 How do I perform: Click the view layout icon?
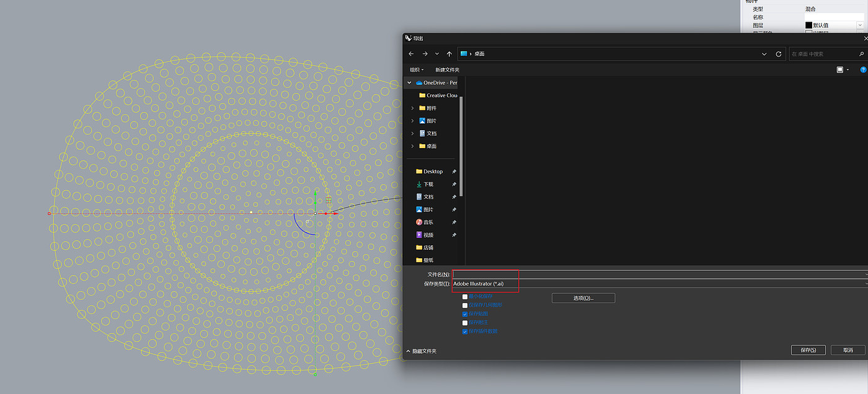pyautogui.click(x=840, y=70)
